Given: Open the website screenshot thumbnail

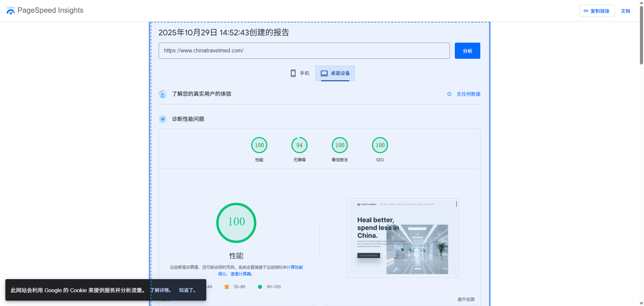Looking at the screenshot, I should click(402, 238).
